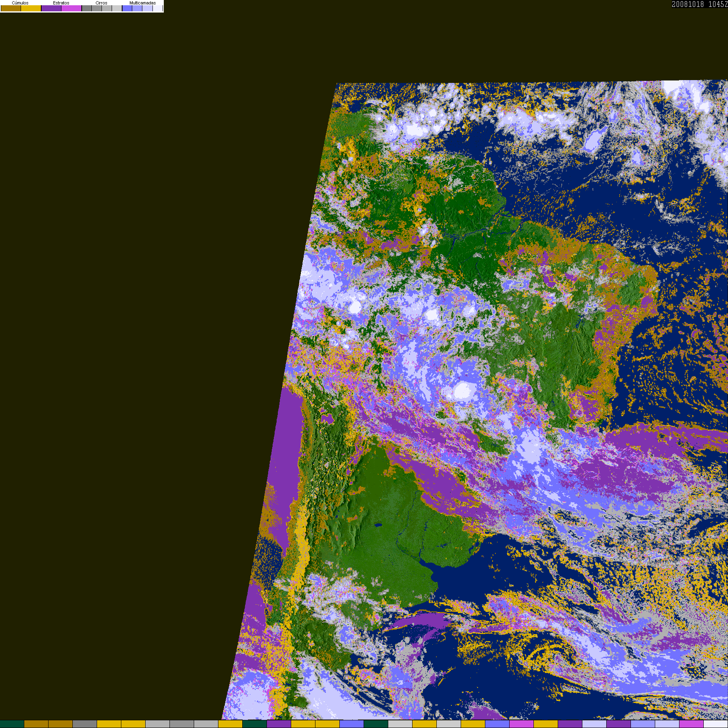Click the Multicamadas legend label
This screenshot has height=728, width=728.
coord(143,3)
